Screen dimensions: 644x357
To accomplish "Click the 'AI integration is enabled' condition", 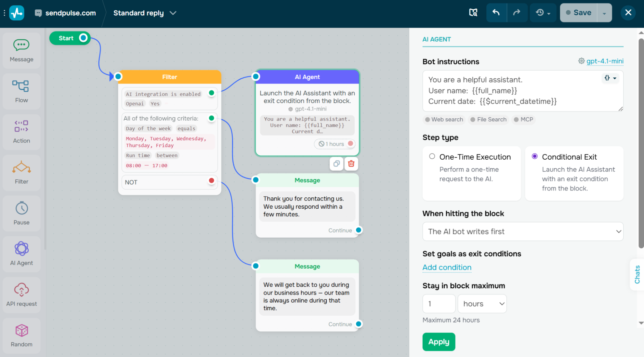I will [x=163, y=94].
